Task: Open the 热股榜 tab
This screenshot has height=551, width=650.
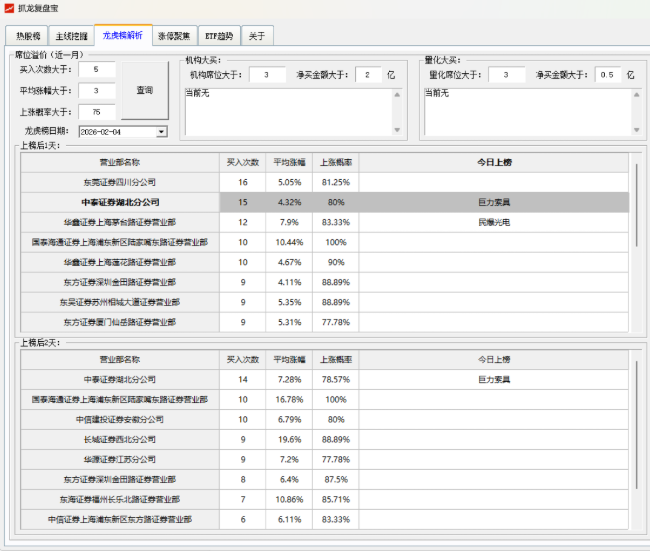Action: (x=27, y=36)
